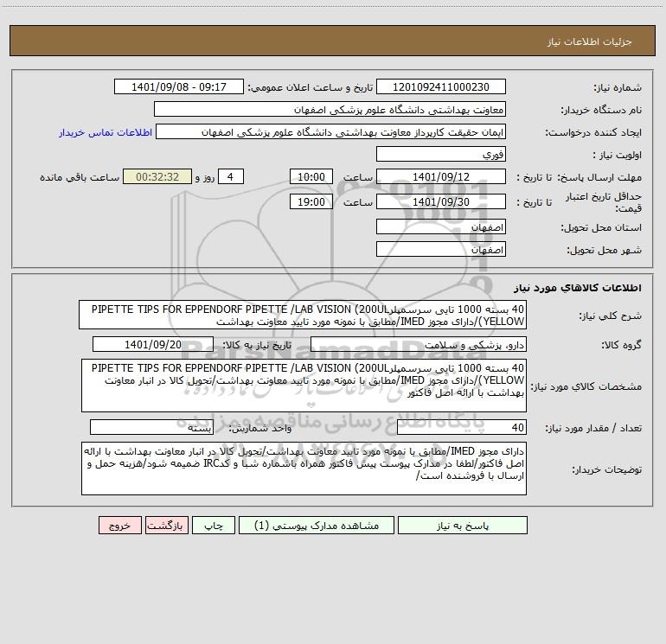
Task: Click the چاپ print button
Action: pos(214,526)
